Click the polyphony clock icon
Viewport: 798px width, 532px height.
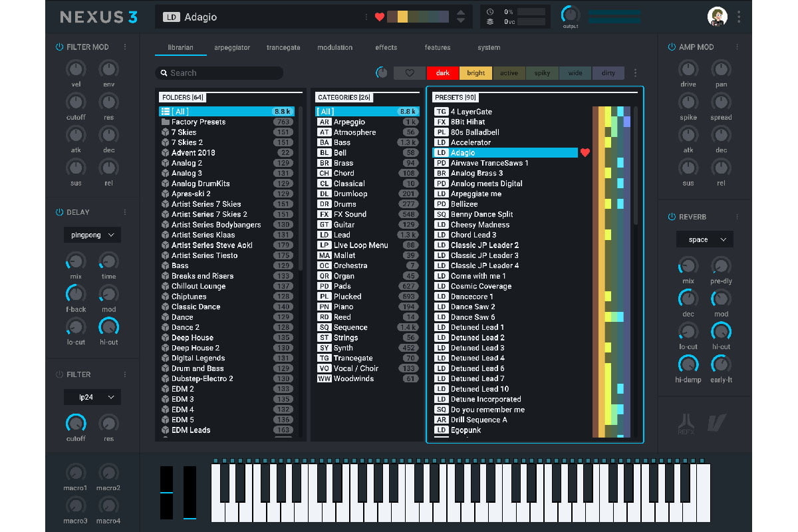point(490,11)
